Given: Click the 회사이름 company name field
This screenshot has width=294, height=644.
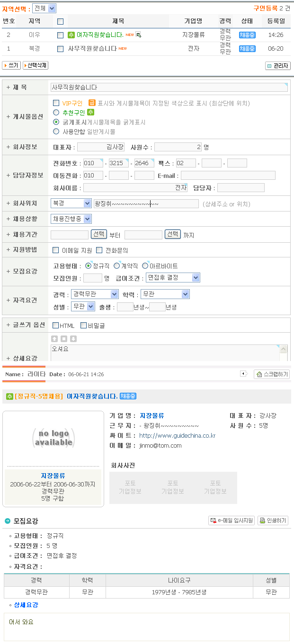Looking at the screenshot, I should pos(136,188).
